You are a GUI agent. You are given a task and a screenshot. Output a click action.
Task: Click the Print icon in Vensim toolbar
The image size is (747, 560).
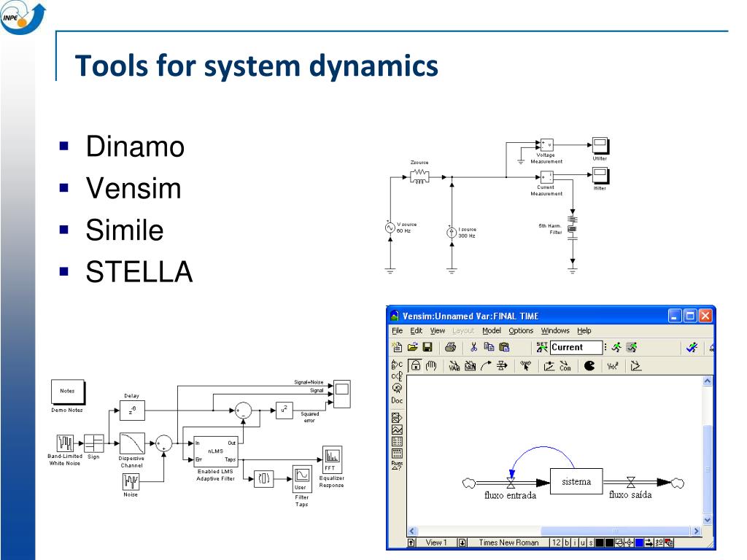click(450, 347)
